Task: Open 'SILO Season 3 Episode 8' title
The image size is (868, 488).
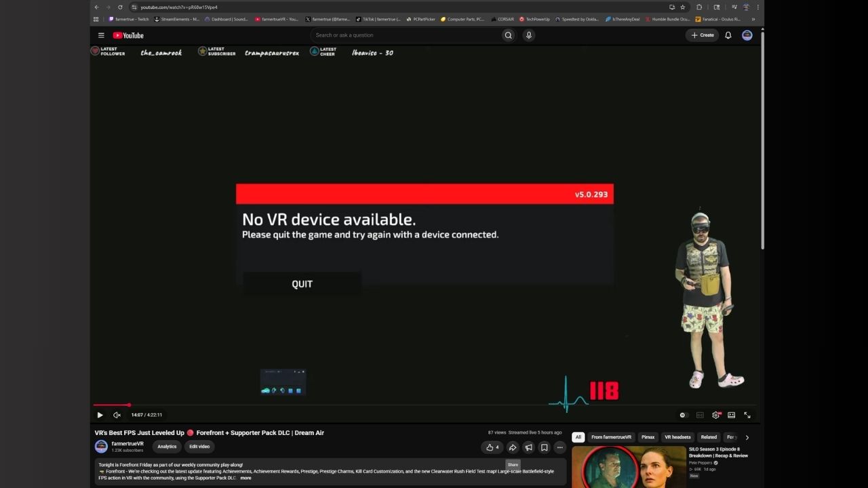Action: pos(718,452)
